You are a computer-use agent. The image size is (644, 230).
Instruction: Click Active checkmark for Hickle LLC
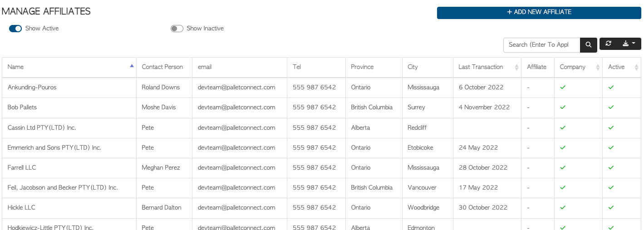pos(611,207)
